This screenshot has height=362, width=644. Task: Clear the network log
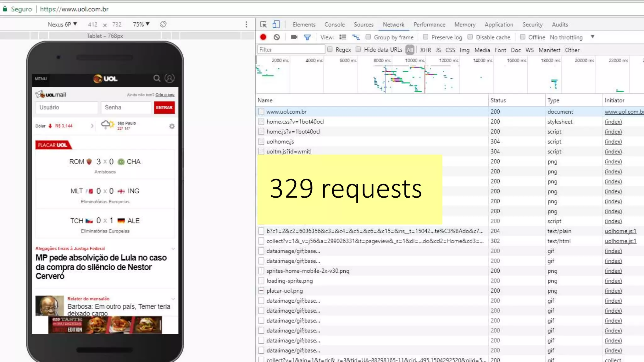[277, 37]
